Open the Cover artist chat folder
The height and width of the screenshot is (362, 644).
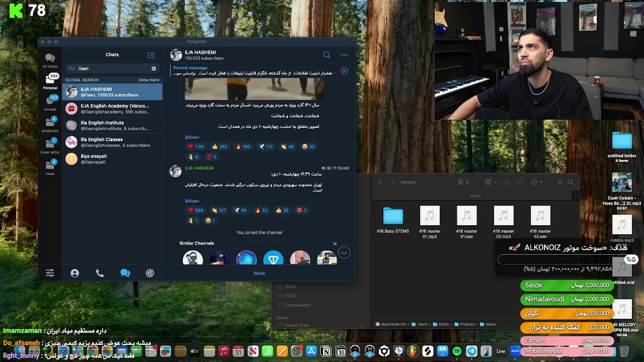point(50,146)
